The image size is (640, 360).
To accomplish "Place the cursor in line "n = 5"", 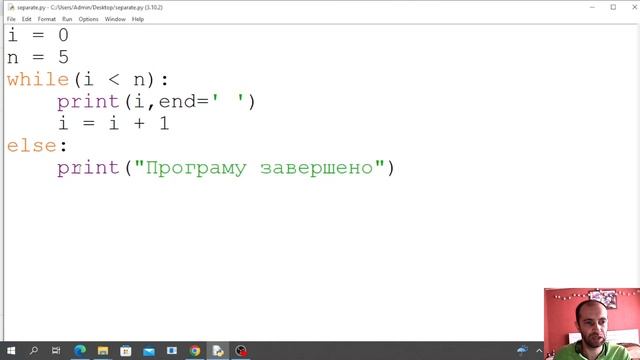I will (38, 57).
